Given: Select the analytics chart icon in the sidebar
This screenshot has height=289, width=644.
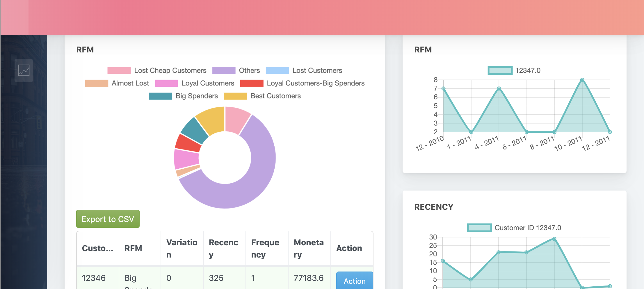Looking at the screenshot, I should pos(24,70).
